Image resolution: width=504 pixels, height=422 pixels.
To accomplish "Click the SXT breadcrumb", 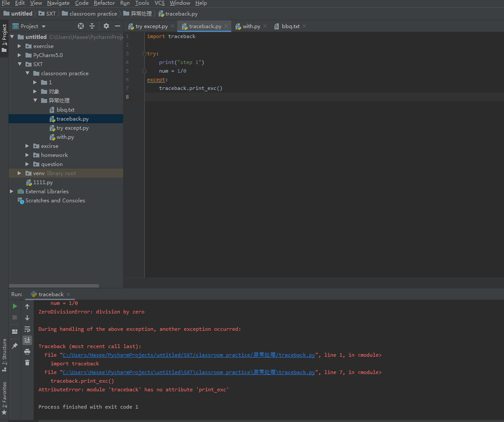I will coord(47,13).
